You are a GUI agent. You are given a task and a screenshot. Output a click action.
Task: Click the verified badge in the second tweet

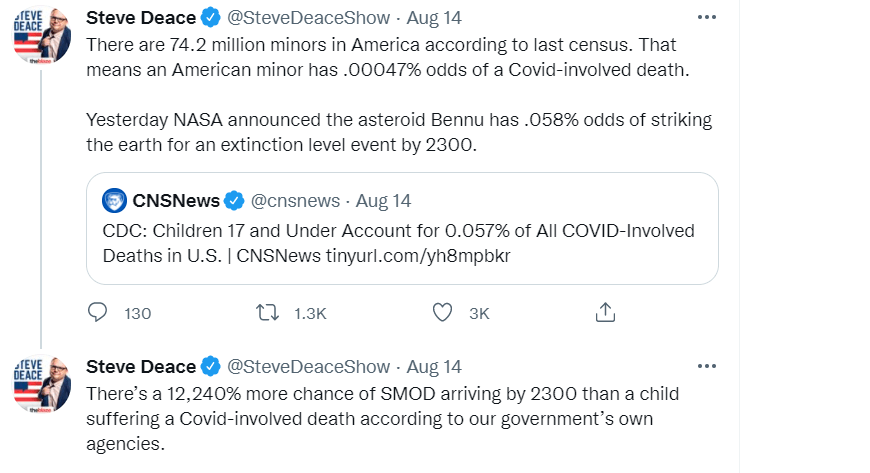(212, 366)
